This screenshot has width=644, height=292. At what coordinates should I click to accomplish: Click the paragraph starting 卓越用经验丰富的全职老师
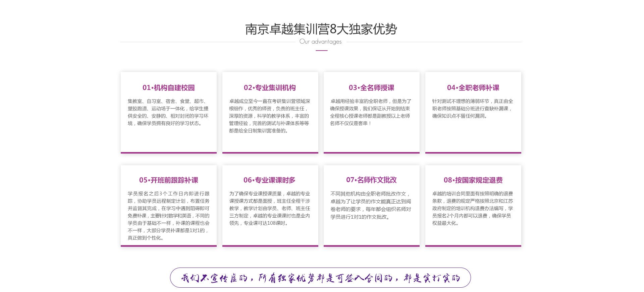click(371, 112)
